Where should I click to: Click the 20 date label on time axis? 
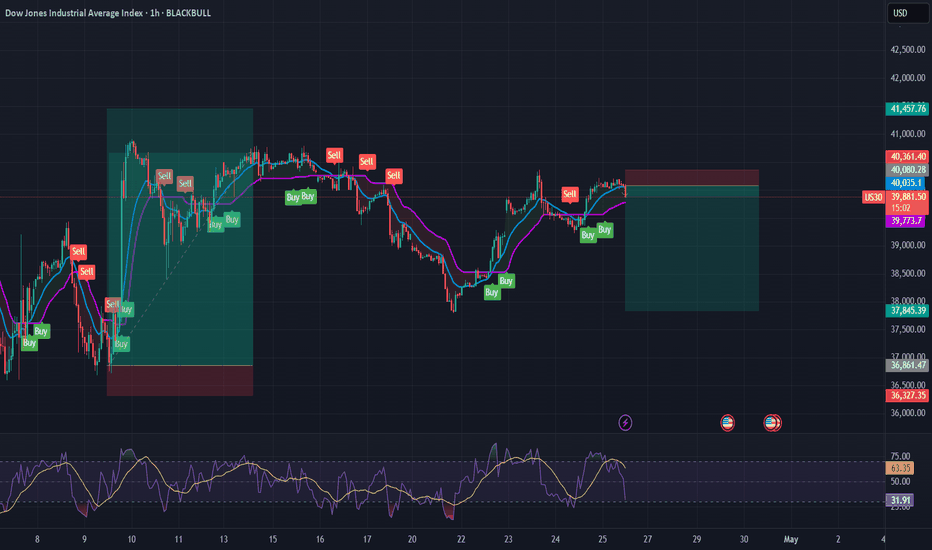(412, 539)
